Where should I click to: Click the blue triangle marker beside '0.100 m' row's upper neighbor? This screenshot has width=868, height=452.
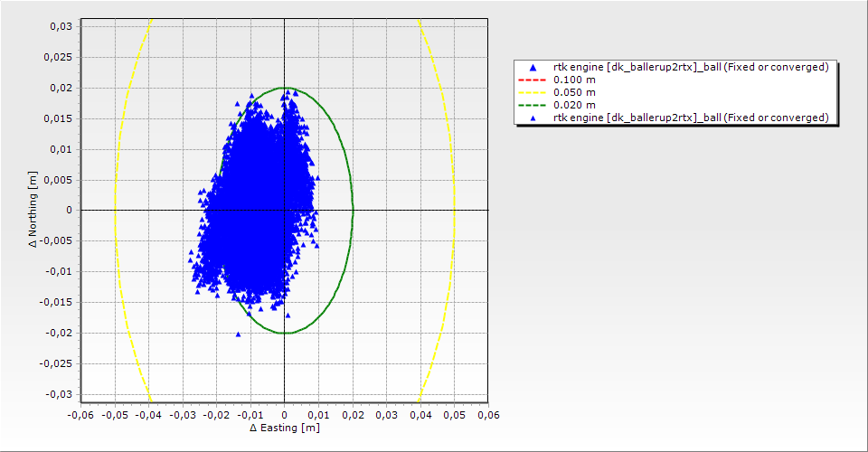point(533,68)
